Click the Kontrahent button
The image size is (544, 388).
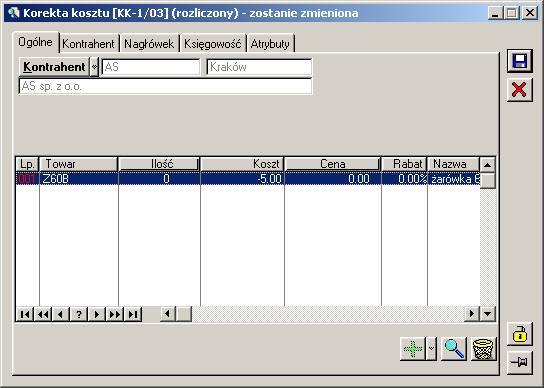click(x=54, y=67)
